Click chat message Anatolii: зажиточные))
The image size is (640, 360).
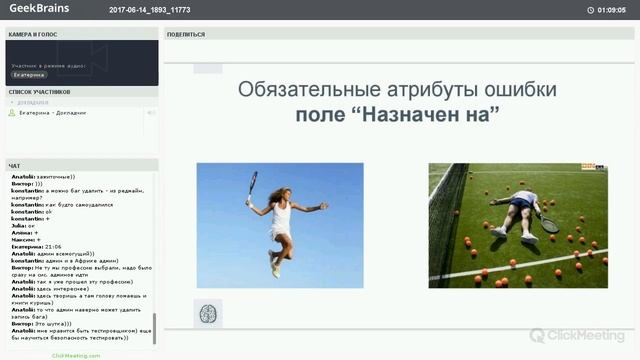click(x=43, y=177)
